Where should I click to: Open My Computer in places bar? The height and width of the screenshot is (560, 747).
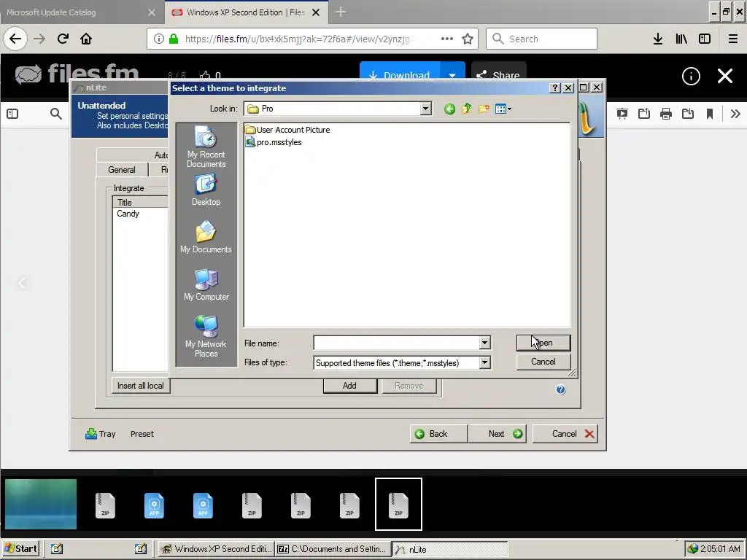click(206, 284)
